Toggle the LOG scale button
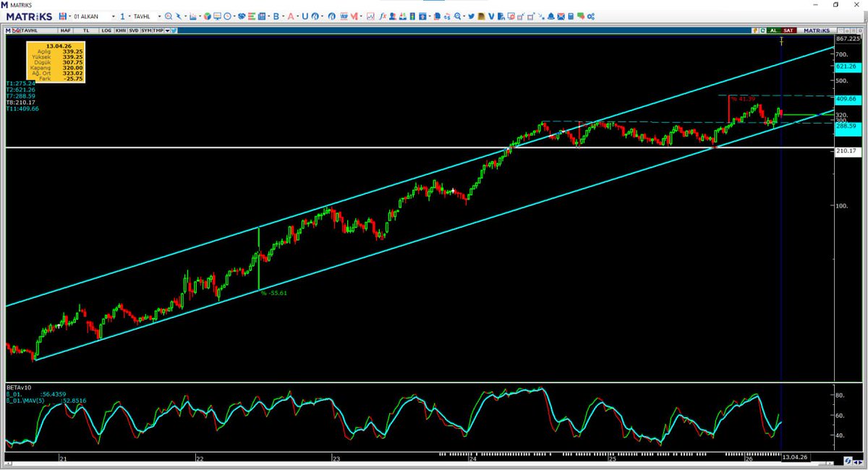Screen dimensions: 868x470 pos(106,30)
